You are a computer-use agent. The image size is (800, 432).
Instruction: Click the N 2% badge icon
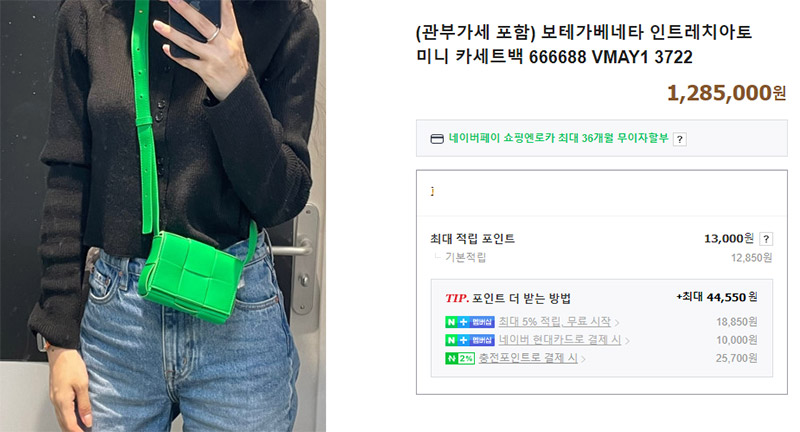tap(460, 359)
